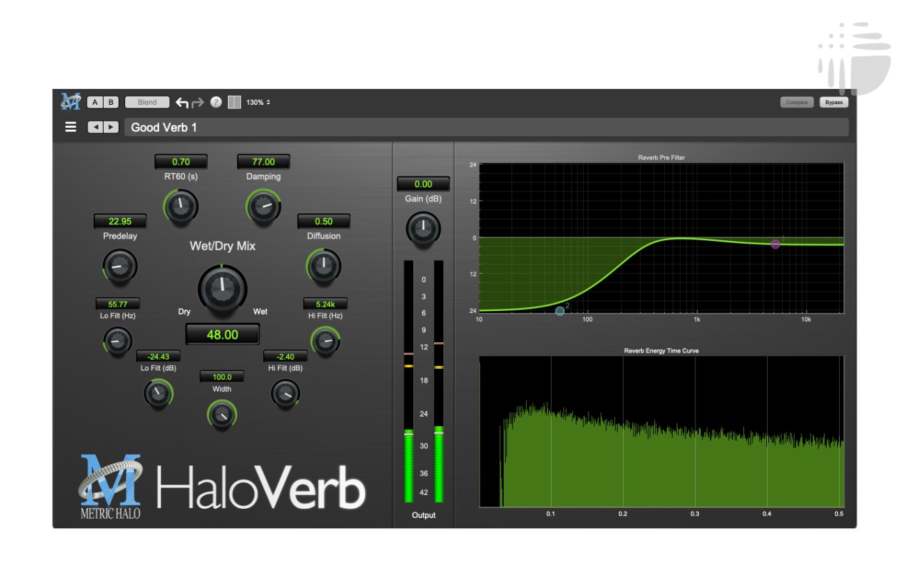
Task: Toggle the Bypass button
Action: [834, 103]
